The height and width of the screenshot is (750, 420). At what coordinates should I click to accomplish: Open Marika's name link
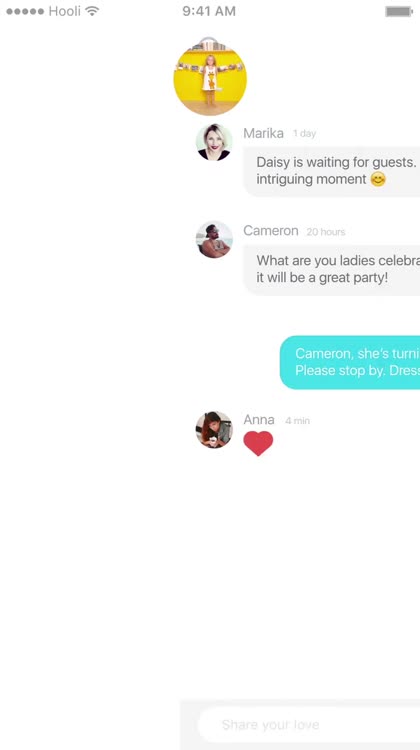263,133
